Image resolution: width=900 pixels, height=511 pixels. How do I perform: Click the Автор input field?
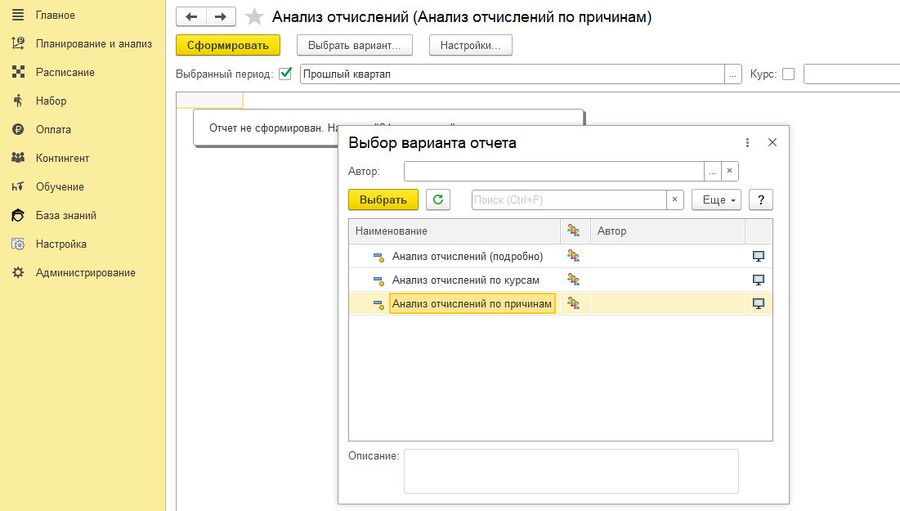554,171
